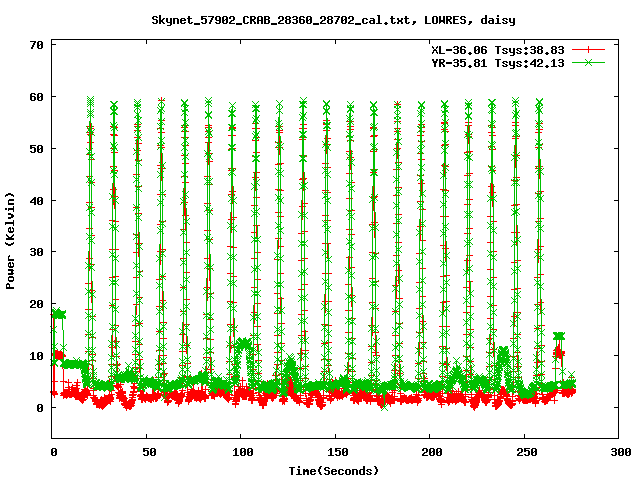
Task: Select the YR-35.81 Tsys:42.13 legend entry
Action: tap(498, 63)
